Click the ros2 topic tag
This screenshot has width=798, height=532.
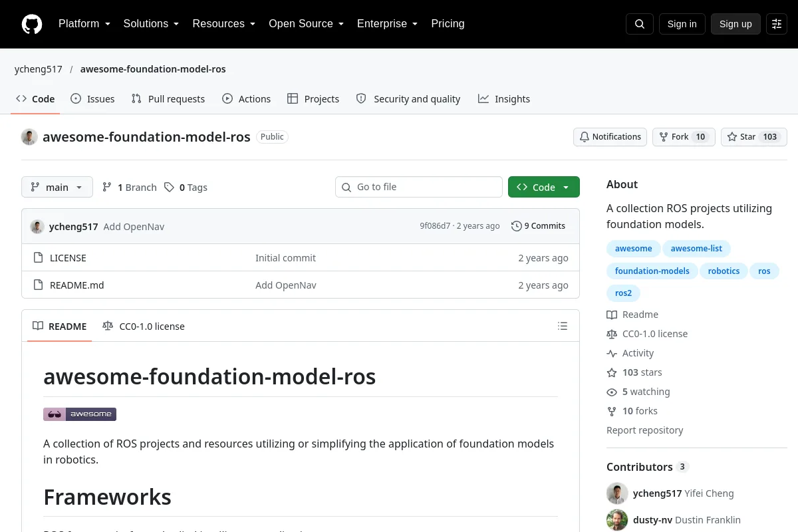(624, 293)
